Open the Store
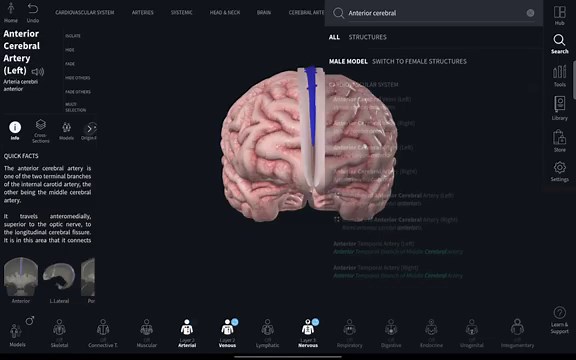The height and width of the screenshot is (360, 576). coord(559,141)
